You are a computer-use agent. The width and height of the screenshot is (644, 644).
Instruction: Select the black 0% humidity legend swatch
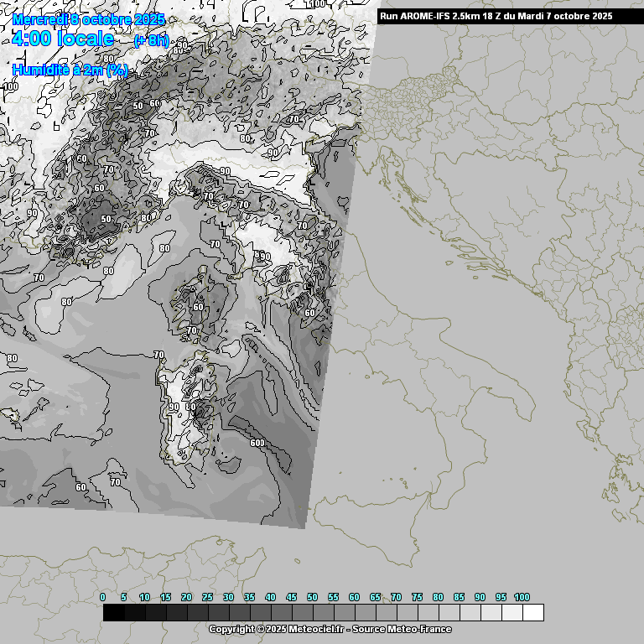[x=113, y=613]
